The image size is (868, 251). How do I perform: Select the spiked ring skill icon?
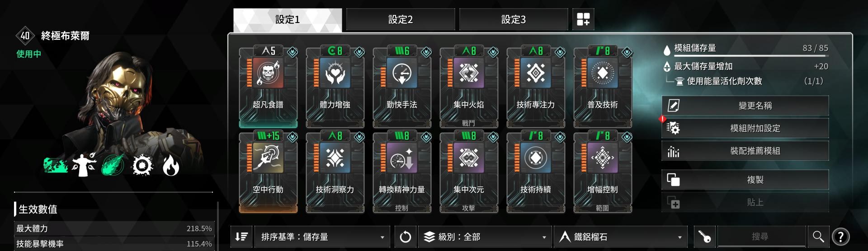pyautogui.click(x=143, y=166)
